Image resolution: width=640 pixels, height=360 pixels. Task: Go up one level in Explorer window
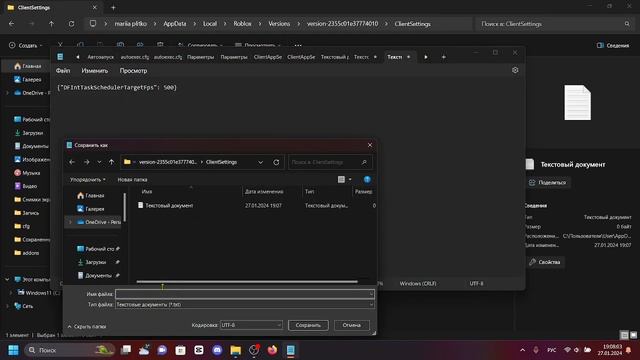[x=51, y=24]
